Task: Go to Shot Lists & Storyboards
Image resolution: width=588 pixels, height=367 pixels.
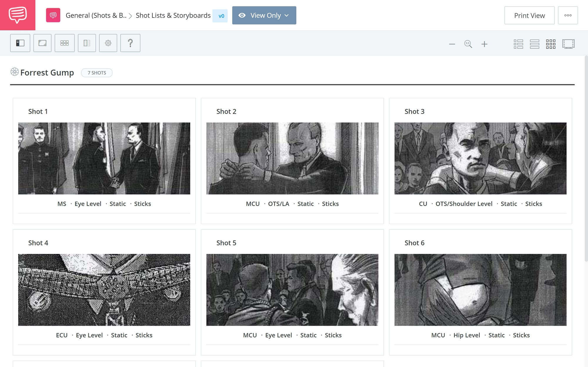Action: tap(173, 16)
